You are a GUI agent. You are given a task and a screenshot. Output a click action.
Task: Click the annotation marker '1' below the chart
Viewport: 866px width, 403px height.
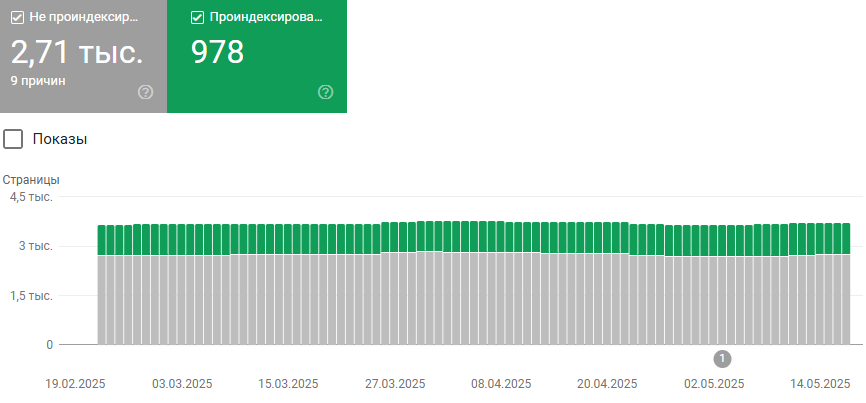[722, 359]
